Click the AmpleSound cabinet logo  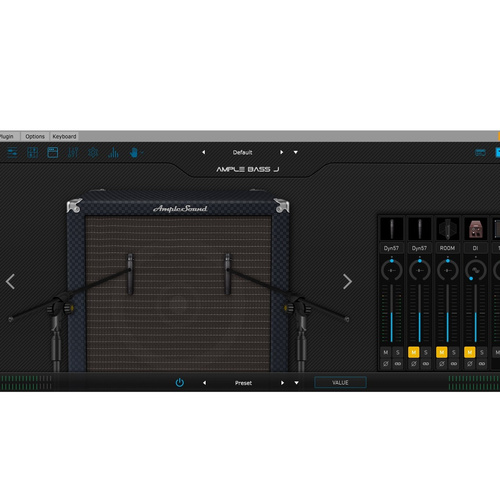click(180, 209)
